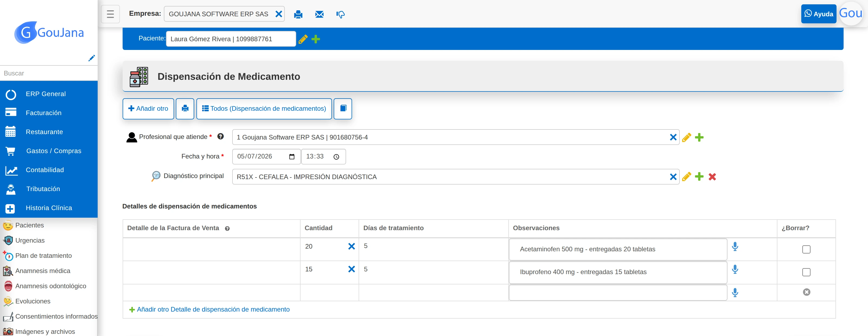Image resolution: width=868 pixels, height=336 pixels.
Task: Remove the empty row with circled X
Action: 806,292
